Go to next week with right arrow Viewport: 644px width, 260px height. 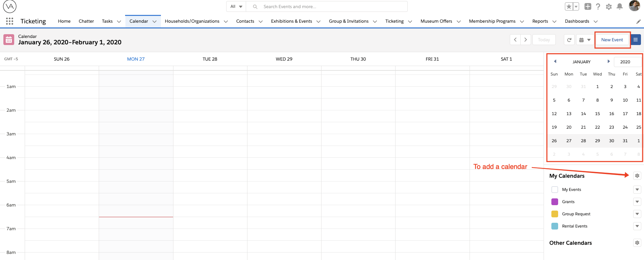coord(525,40)
